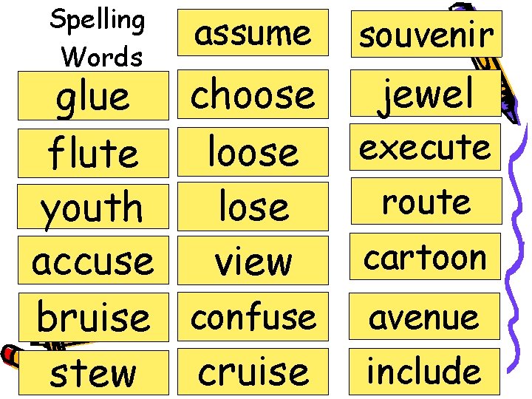Click the 'confuse' word box
The height and width of the screenshot is (399, 532).
[x=253, y=316]
